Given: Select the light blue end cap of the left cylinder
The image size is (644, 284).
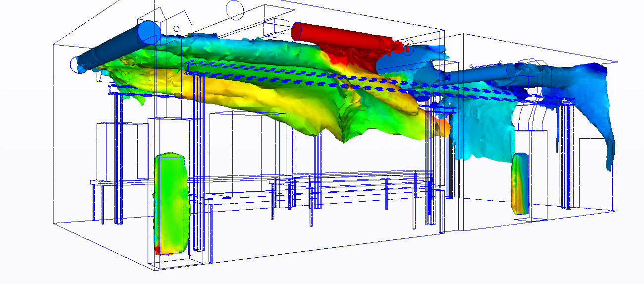Looking at the screenshot, I should pyautogui.click(x=150, y=32).
